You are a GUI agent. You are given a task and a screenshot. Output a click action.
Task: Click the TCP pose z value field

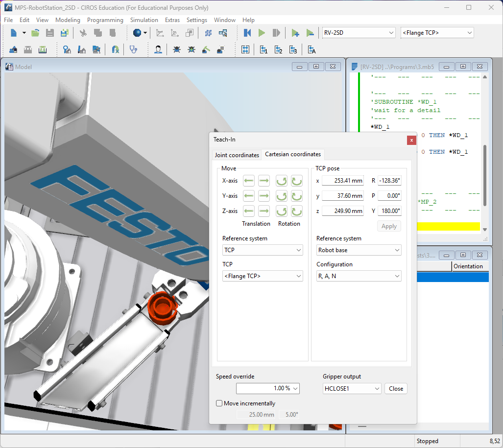tap(343, 211)
